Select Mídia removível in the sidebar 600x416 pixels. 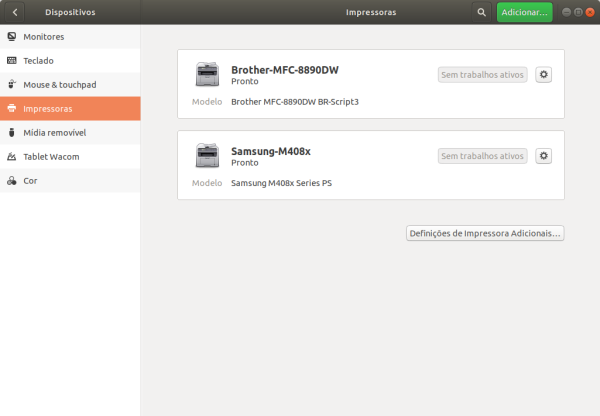70,133
